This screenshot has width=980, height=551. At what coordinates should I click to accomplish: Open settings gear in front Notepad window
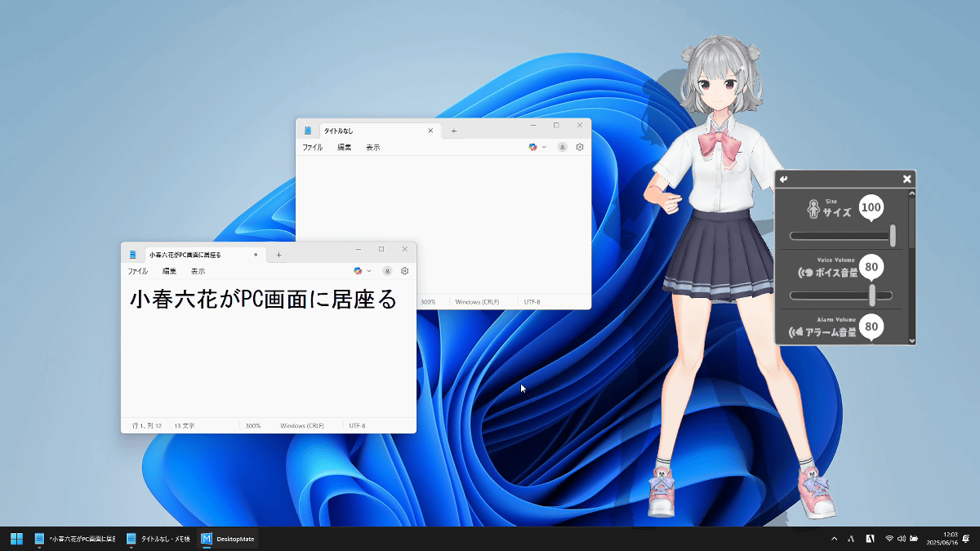pyautogui.click(x=404, y=271)
